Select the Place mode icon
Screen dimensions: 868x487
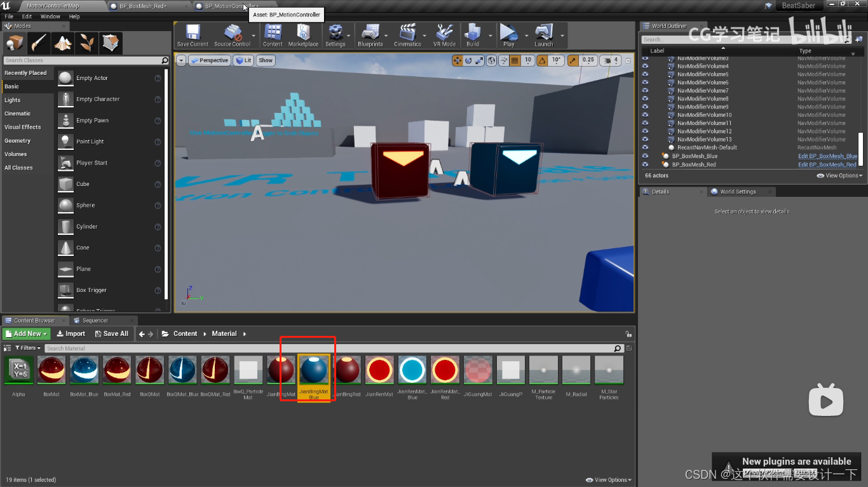click(x=14, y=43)
